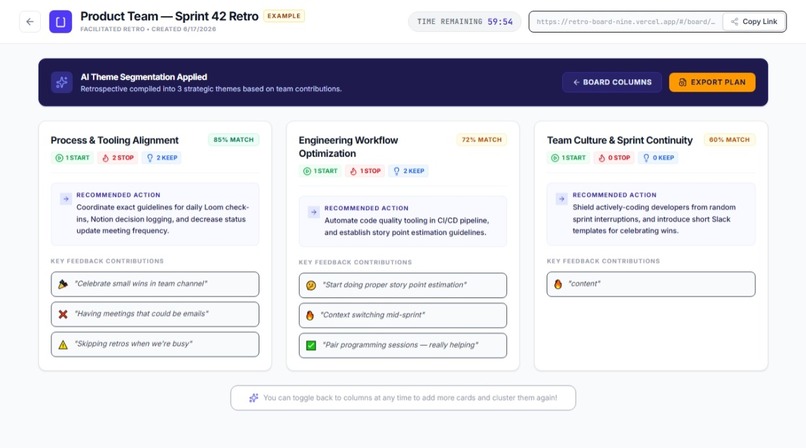This screenshot has width=806, height=448.
Task: Click the Copy Link button
Action: pos(754,22)
